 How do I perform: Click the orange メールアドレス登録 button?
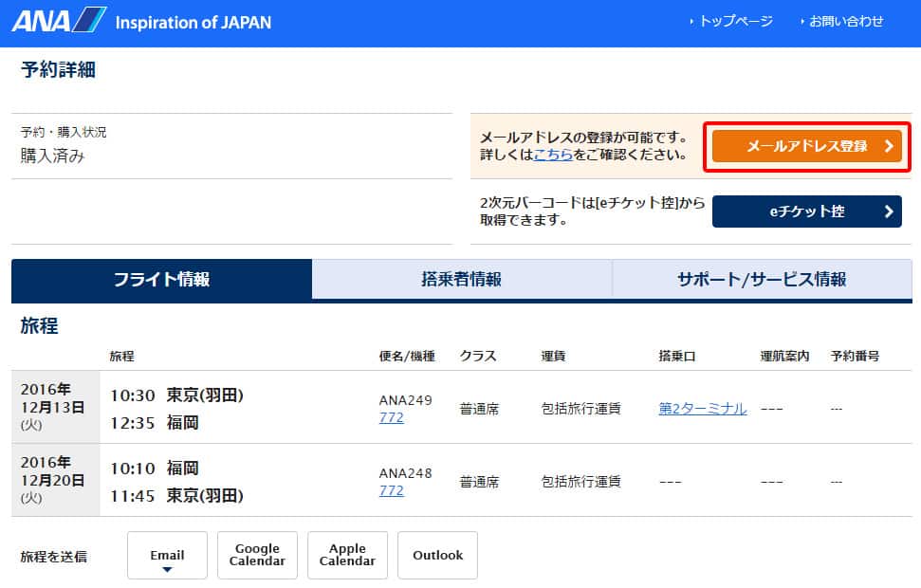[806, 146]
